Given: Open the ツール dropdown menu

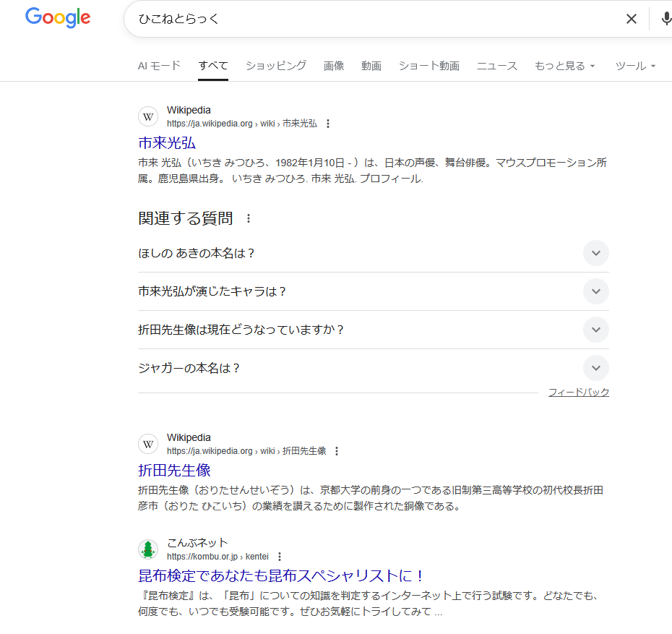Looking at the screenshot, I should coord(635,66).
